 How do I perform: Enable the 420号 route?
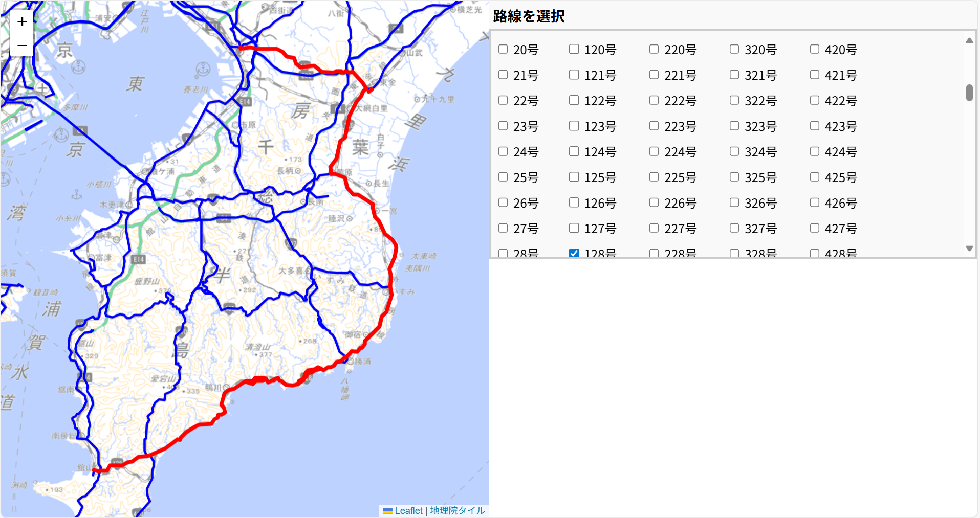click(x=814, y=49)
